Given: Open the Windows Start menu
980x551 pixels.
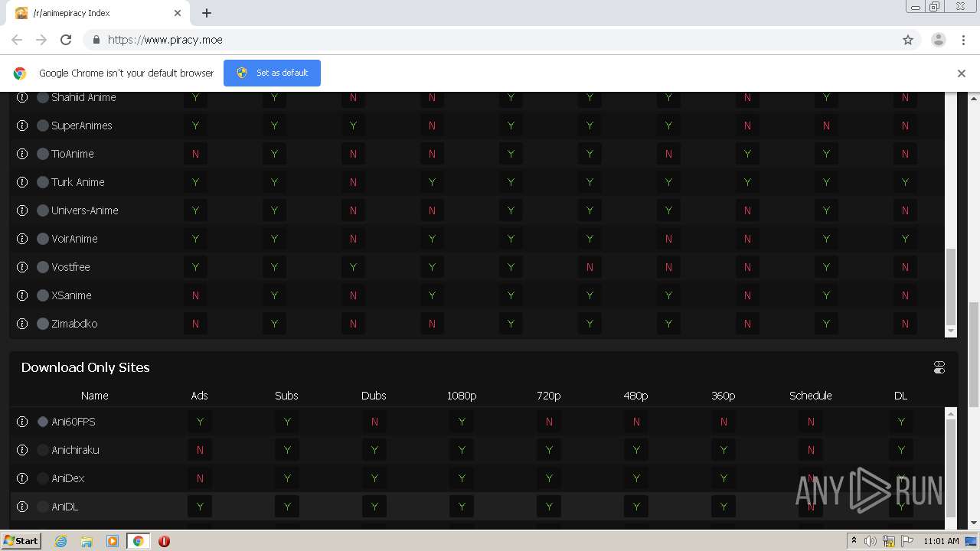Looking at the screenshot, I should (x=21, y=540).
